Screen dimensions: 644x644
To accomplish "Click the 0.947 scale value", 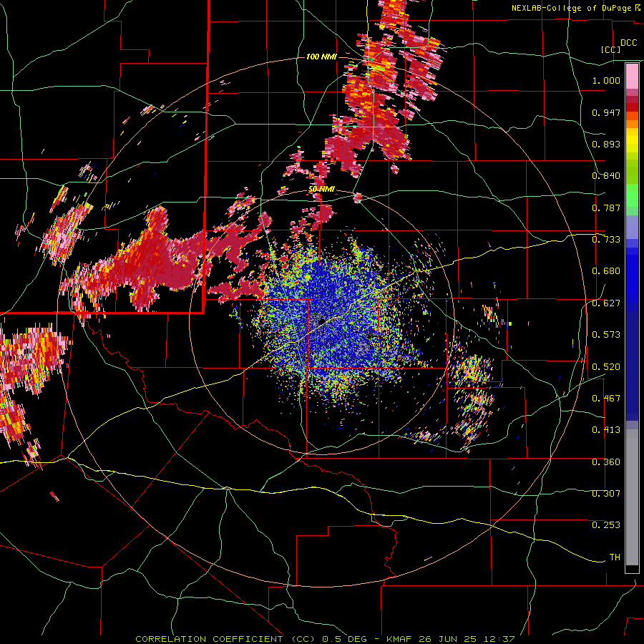I will (606, 112).
